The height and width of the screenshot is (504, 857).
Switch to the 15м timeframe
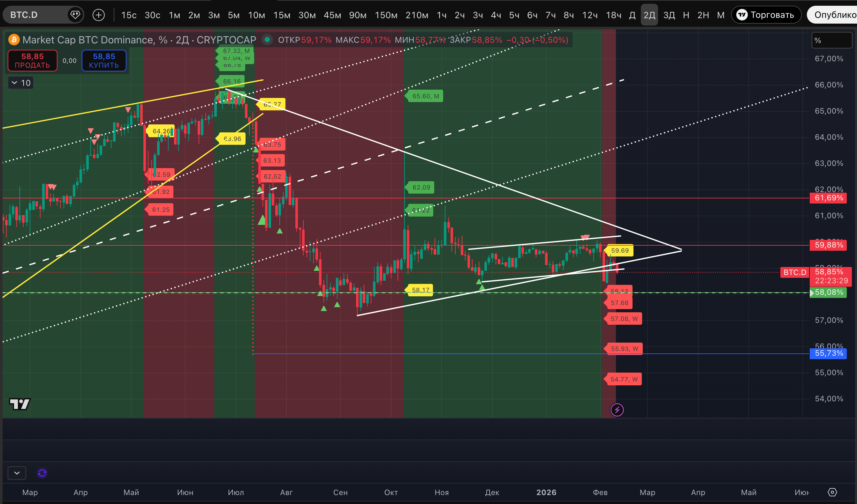(282, 15)
